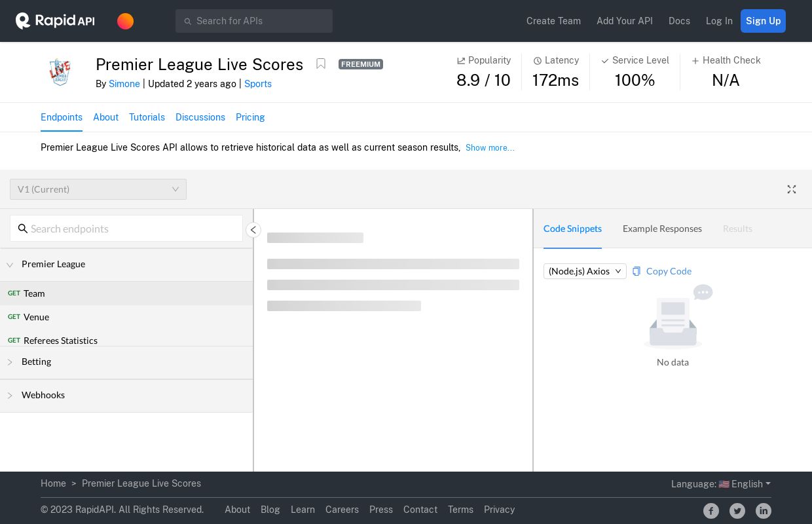Click the Sign Up button
Screen dimensions: 812x524
763,21
